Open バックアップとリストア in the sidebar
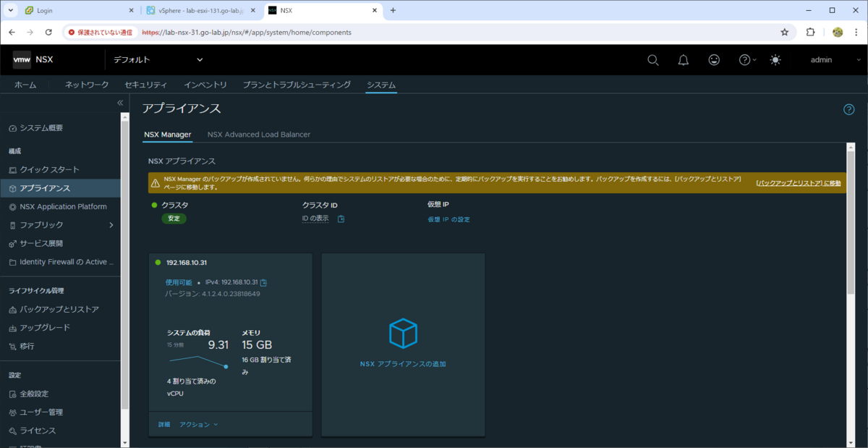Viewport: 868px width, 448px height. (x=61, y=309)
